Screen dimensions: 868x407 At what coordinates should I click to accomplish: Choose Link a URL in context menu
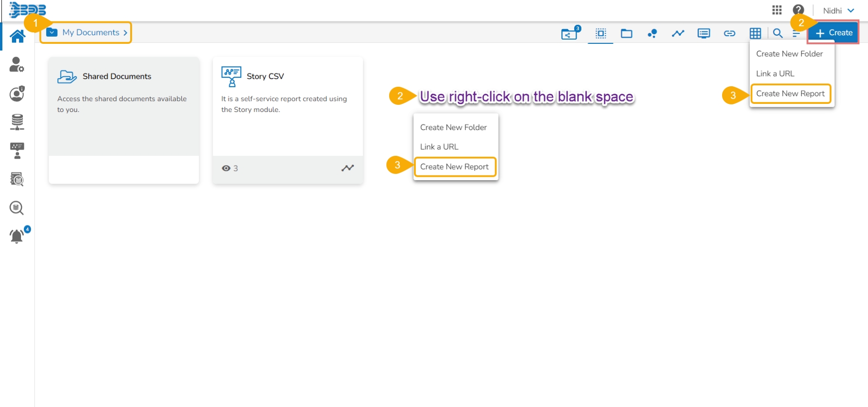pyautogui.click(x=439, y=147)
